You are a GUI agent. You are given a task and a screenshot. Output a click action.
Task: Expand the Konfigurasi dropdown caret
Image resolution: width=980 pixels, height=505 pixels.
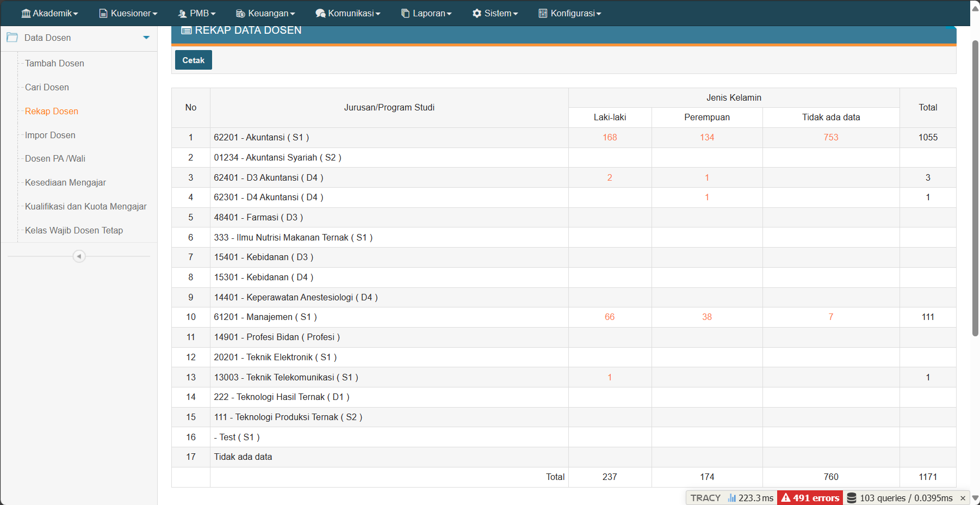click(599, 14)
